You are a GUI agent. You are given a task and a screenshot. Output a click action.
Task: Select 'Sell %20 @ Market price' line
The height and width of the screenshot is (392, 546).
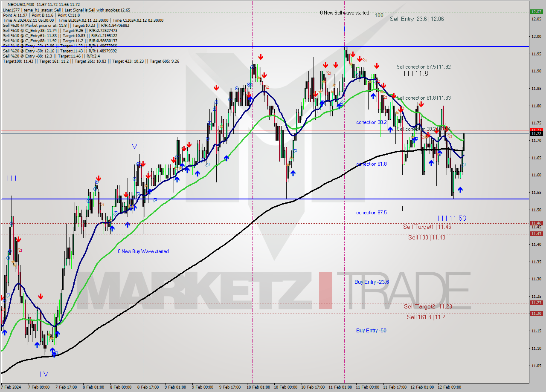pos(66,25)
